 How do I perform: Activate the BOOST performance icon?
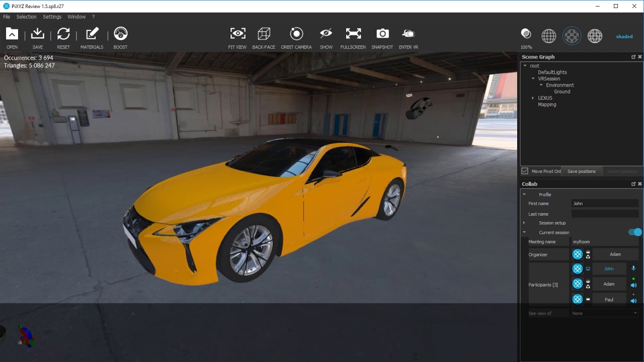120,35
